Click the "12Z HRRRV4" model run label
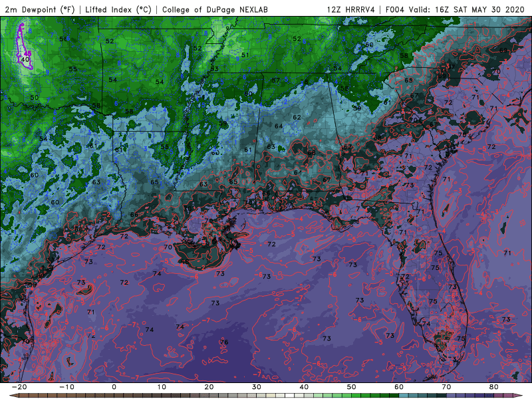Image resolution: width=532 pixels, height=399 pixels. coord(351,9)
